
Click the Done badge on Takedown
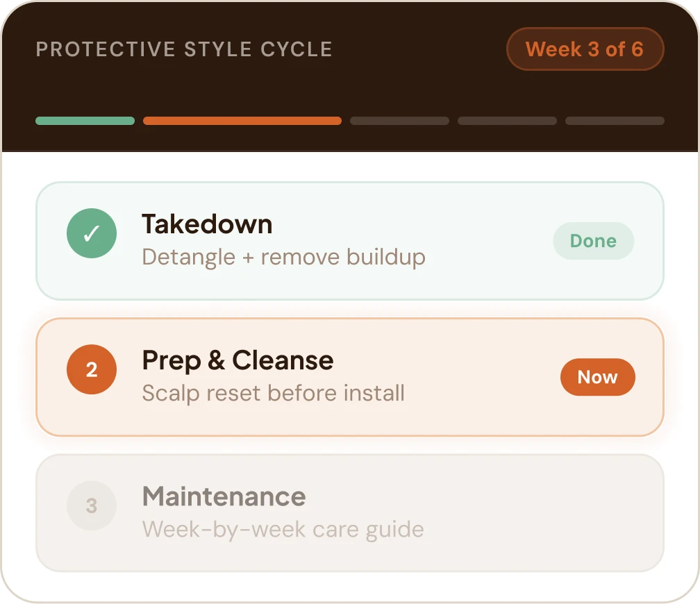(x=593, y=240)
